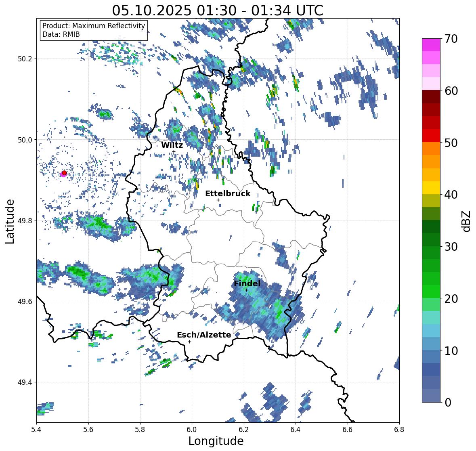Click the 60 value on the colorbar
The height and width of the screenshot is (451, 476).
pos(451,91)
